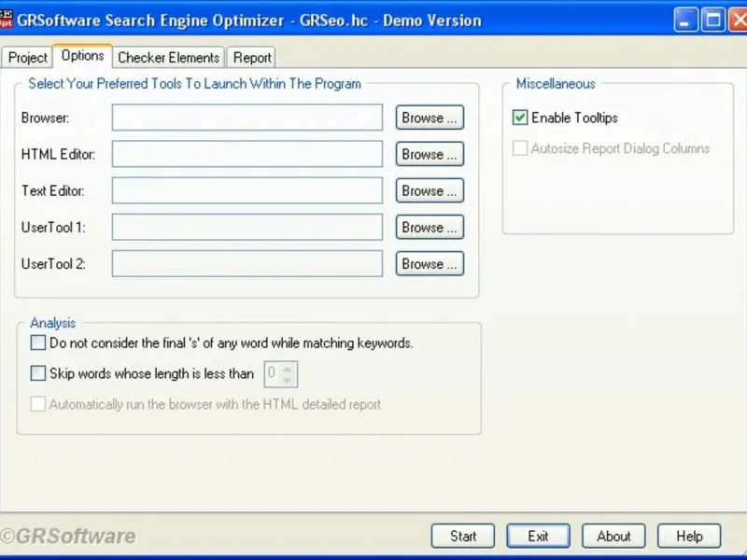The height and width of the screenshot is (560, 747).
Task: Click the "Analysis" group heading
Action: tap(53, 323)
